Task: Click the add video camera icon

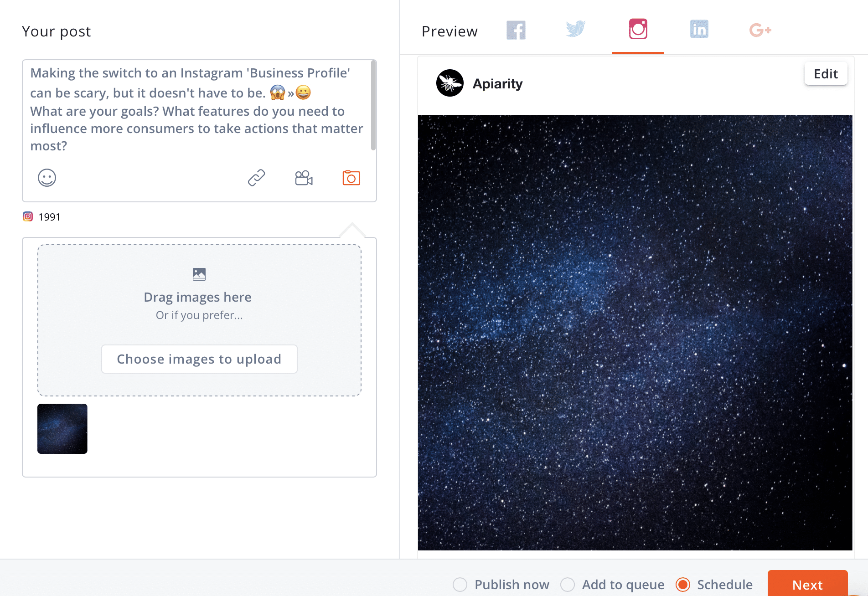Action: coord(304,178)
